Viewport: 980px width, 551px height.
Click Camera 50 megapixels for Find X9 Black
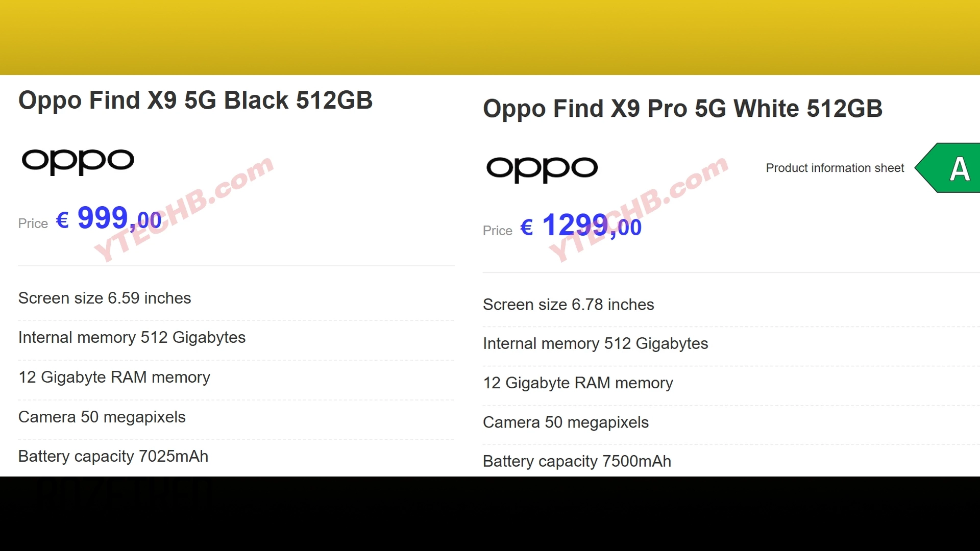click(102, 417)
